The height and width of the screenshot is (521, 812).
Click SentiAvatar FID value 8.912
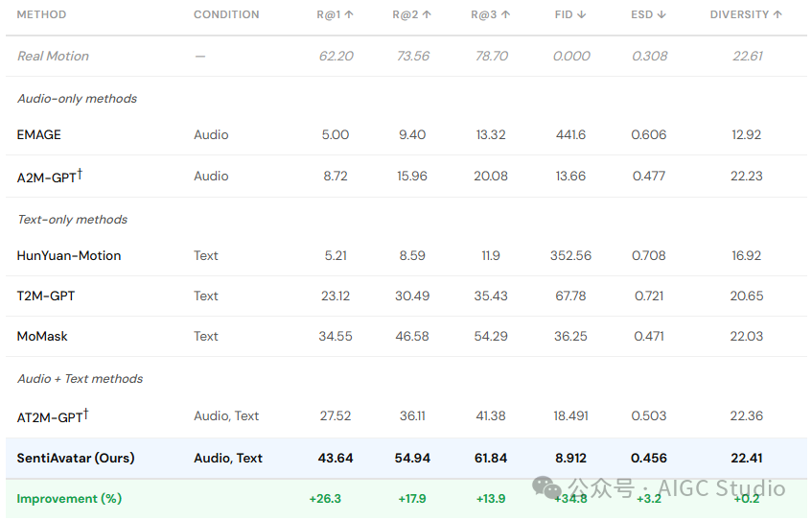[x=570, y=459]
